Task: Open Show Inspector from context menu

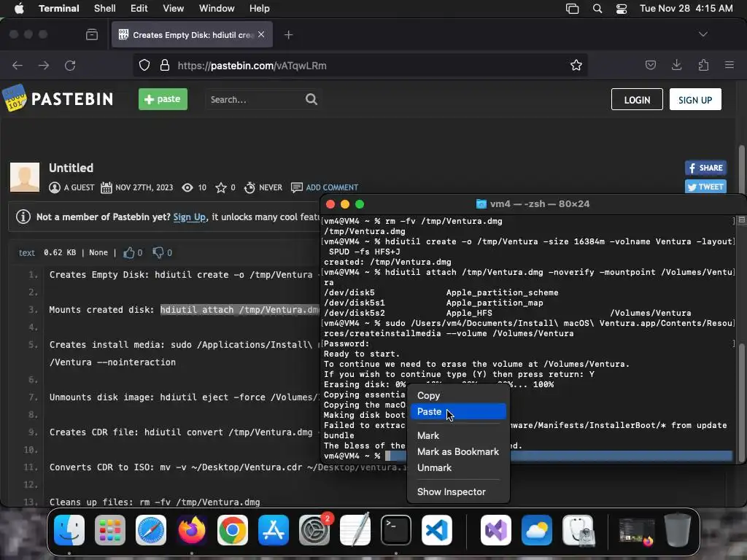Action: [458, 492]
